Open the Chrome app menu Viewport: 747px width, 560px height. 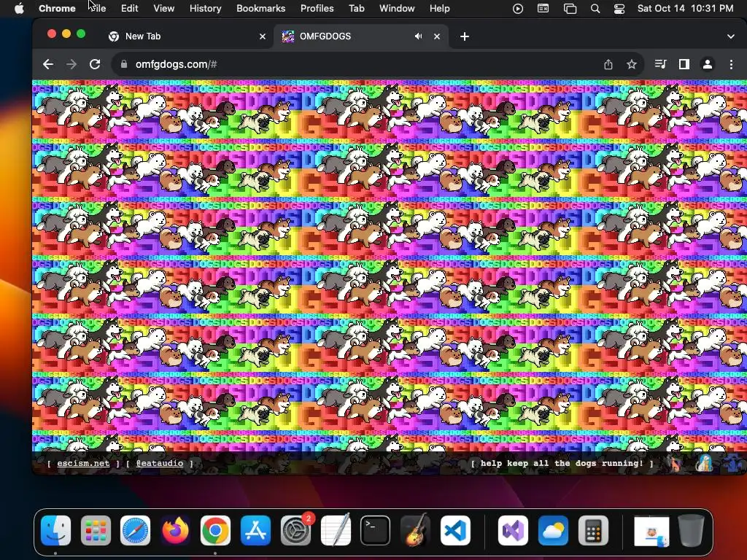coord(57,8)
